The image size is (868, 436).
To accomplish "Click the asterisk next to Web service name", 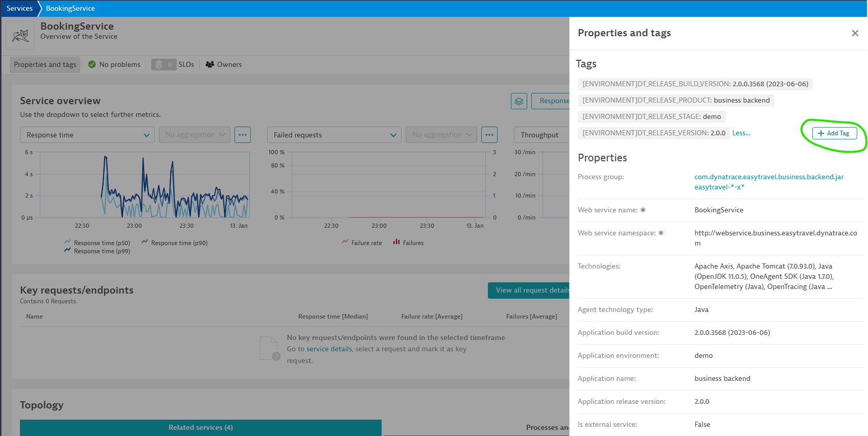I will pos(643,210).
